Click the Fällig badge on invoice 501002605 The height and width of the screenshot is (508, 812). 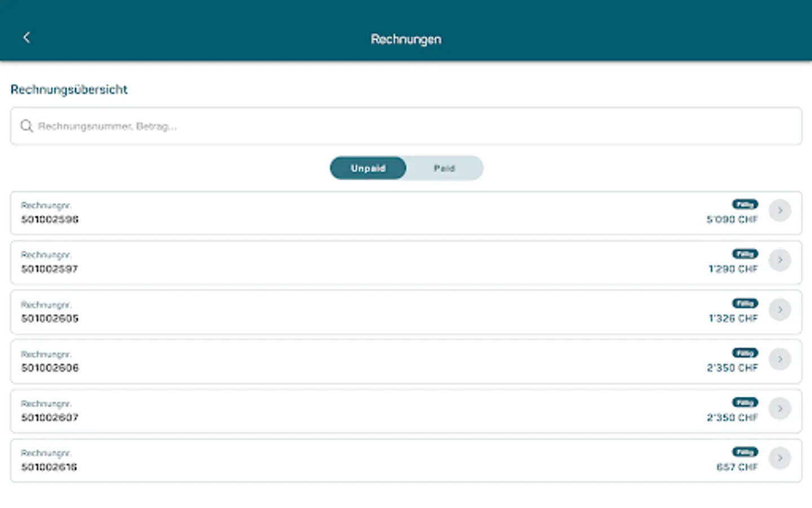coord(745,303)
